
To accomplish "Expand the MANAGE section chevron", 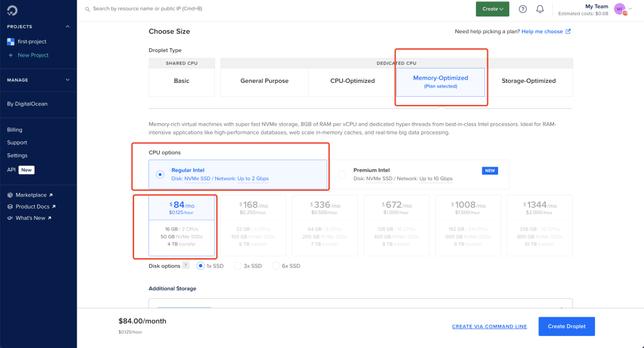I will (x=68, y=80).
